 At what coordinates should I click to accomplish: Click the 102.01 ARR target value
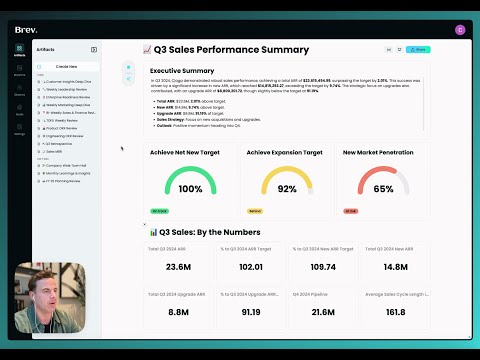[251, 267]
